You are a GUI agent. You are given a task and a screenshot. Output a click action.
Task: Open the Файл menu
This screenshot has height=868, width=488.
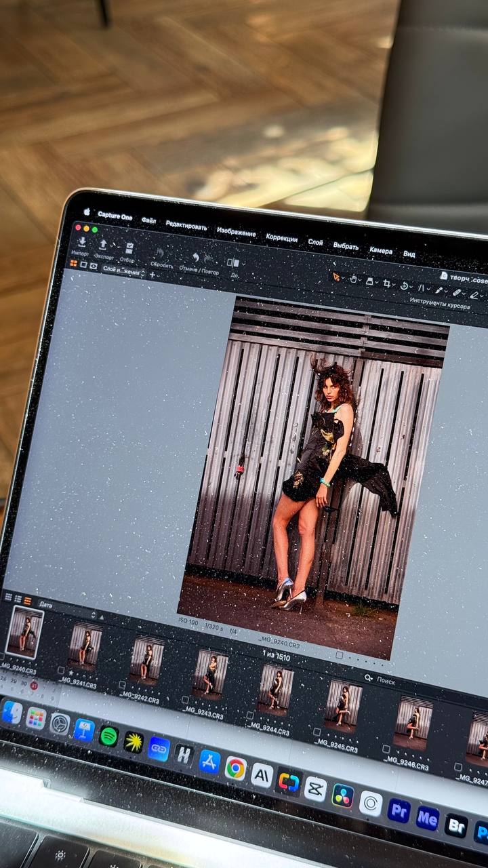(148, 220)
